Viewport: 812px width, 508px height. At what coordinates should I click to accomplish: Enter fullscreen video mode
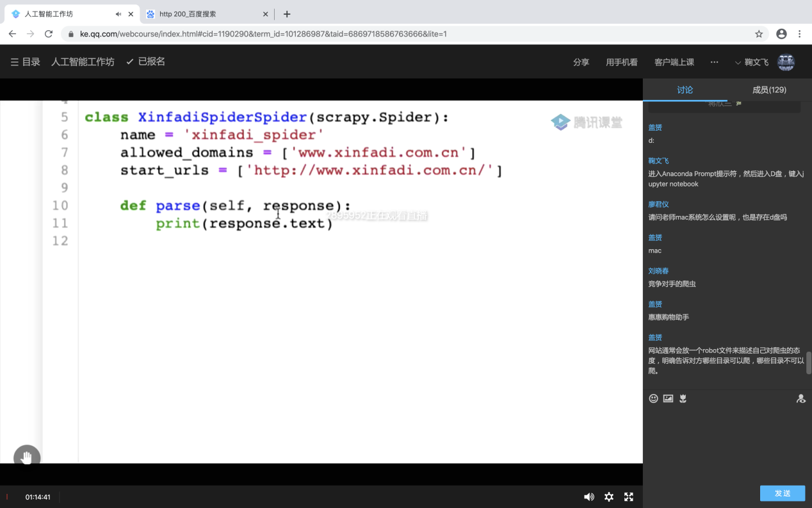629,497
